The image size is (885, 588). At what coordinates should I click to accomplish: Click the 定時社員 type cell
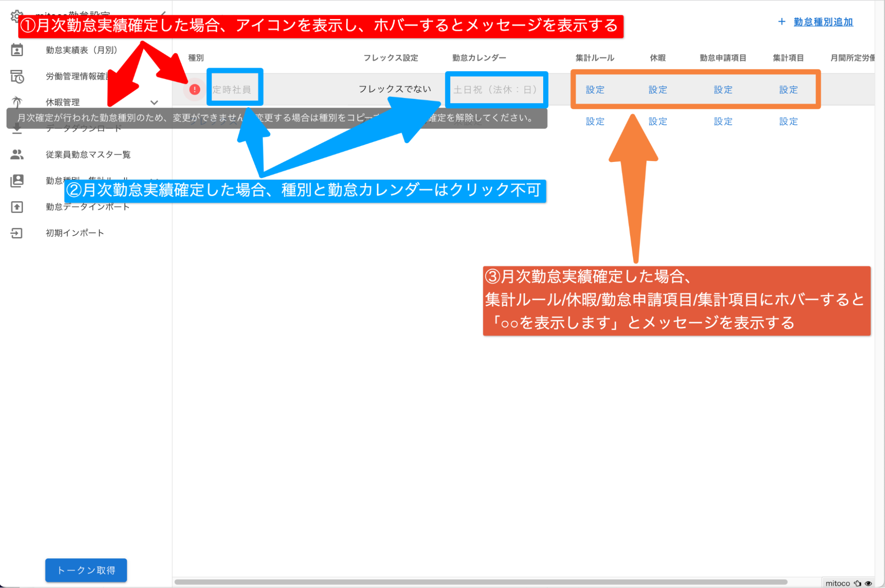tap(232, 90)
